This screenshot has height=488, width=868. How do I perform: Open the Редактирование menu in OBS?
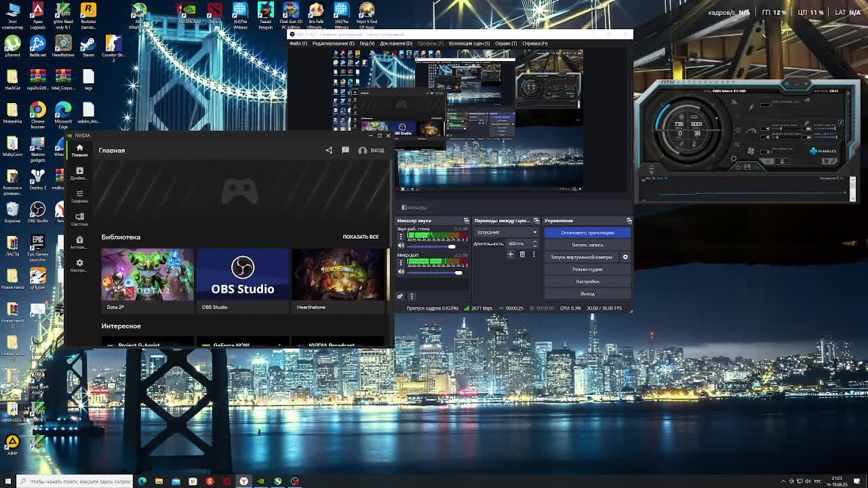pyautogui.click(x=333, y=43)
